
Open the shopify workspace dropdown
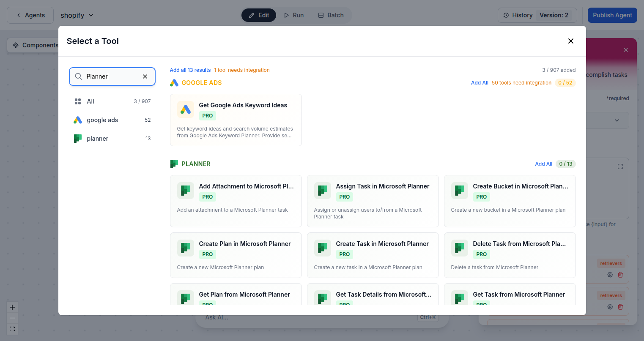pyautogui.click(x=77, y=15)
